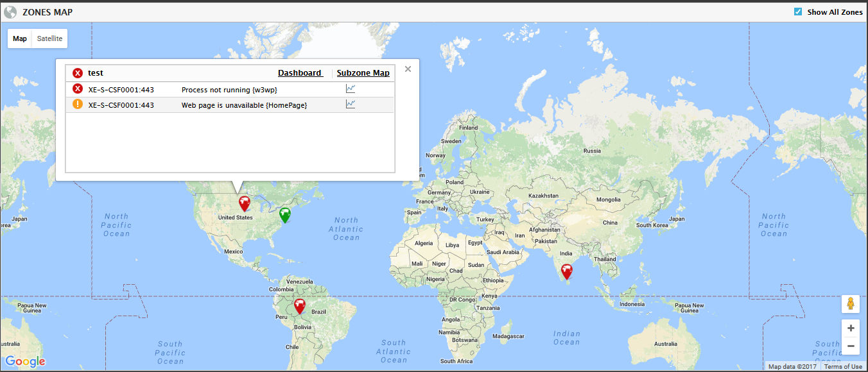
Task: Close the test zone info popup
Action: pyautogui.click(x=408, y=69)
